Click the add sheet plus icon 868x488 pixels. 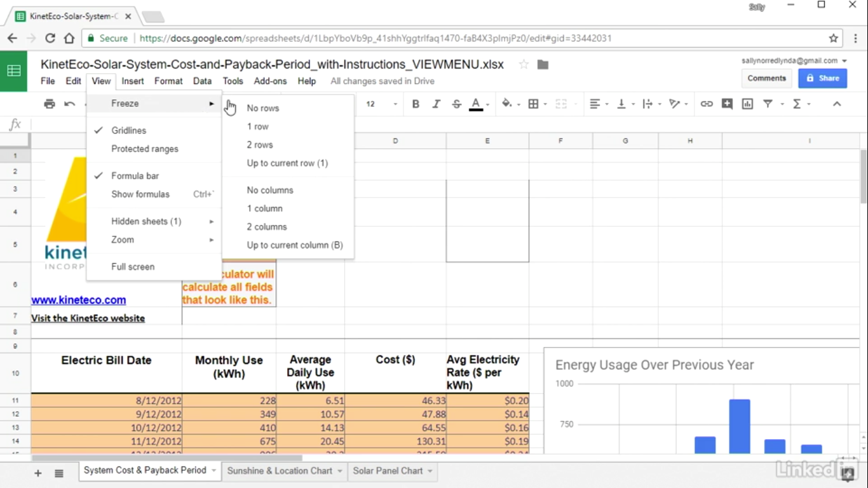38,473
